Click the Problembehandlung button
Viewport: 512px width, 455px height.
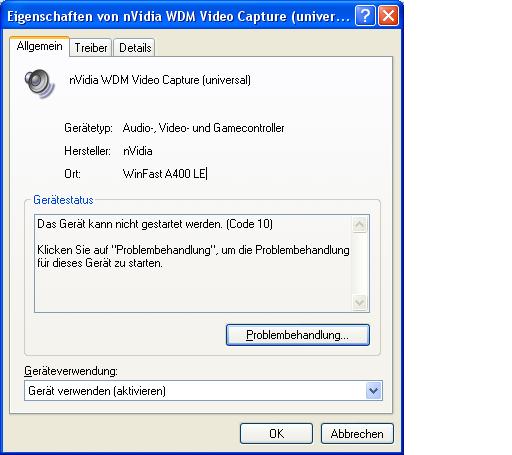[x=298, y=335]
